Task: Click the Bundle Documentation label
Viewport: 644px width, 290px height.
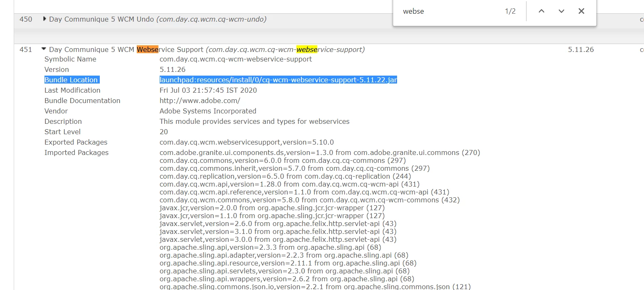Action: 82,101
